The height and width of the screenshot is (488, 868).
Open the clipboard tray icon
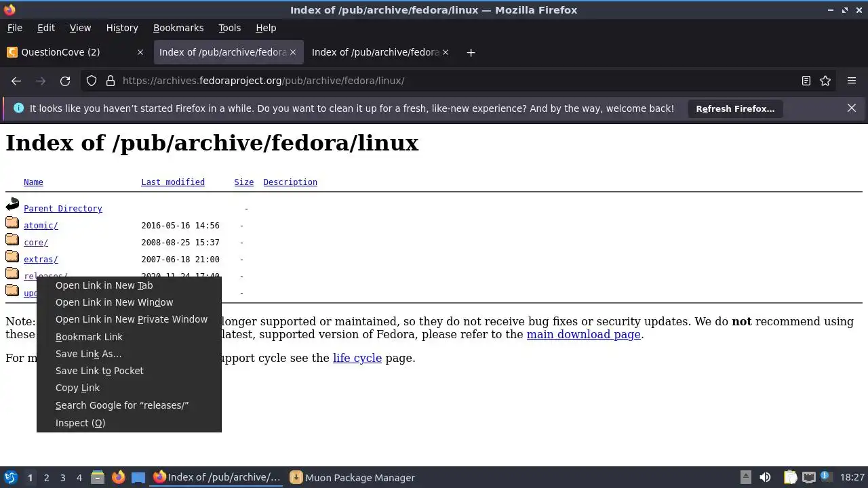pyautogui.click(x=790, y=477)
